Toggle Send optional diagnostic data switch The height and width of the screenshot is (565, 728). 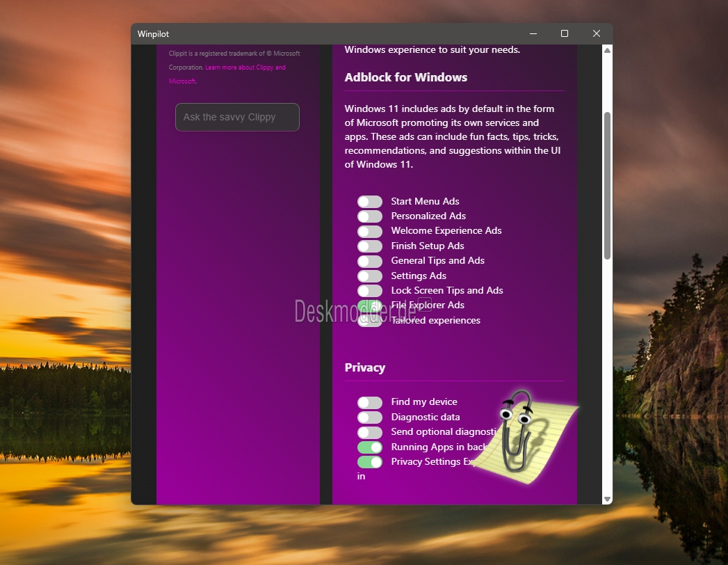(370, 432)
